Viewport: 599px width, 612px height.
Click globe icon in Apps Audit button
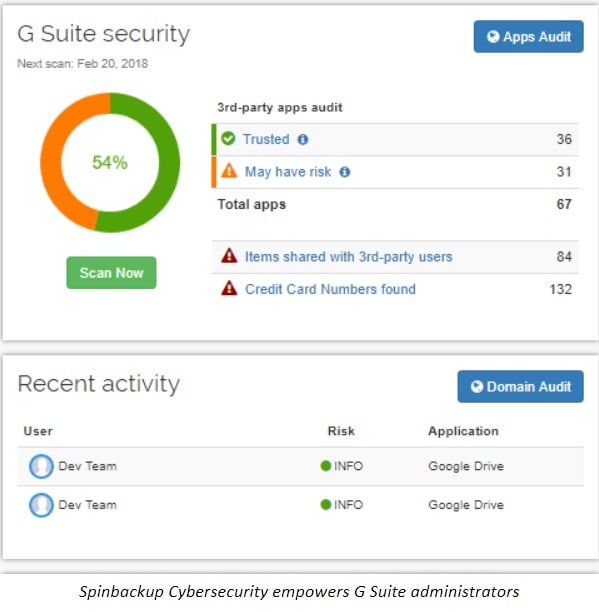coord(493,36)
